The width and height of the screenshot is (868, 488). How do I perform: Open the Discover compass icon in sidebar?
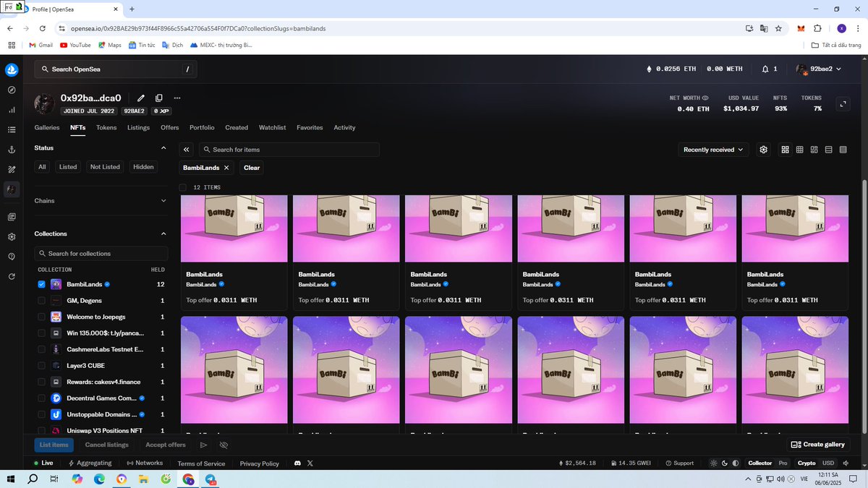click(x=12, y=90)
